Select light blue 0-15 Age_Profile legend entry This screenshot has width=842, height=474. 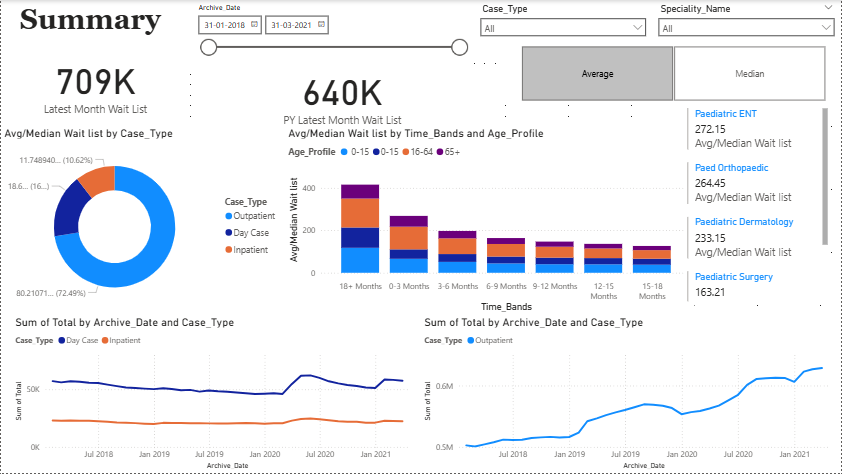(355, 152)
